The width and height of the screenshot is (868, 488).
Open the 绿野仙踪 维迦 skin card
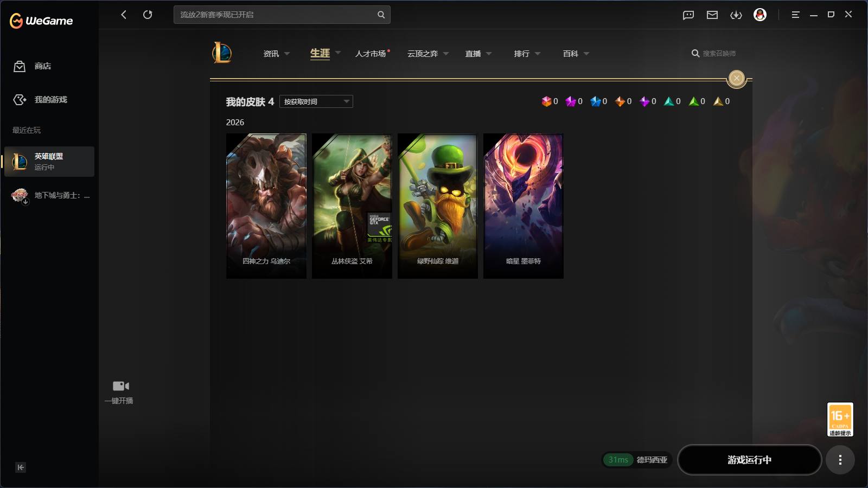(x=438, y=206)
